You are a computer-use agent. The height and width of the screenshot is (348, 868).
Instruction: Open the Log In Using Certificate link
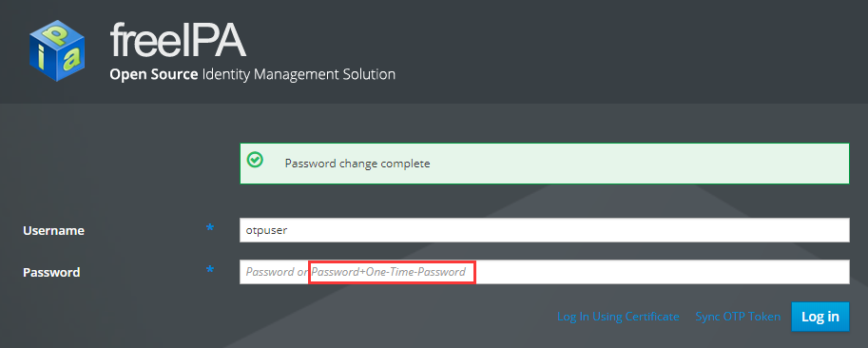pyautogui.click(x=618, y=317)
